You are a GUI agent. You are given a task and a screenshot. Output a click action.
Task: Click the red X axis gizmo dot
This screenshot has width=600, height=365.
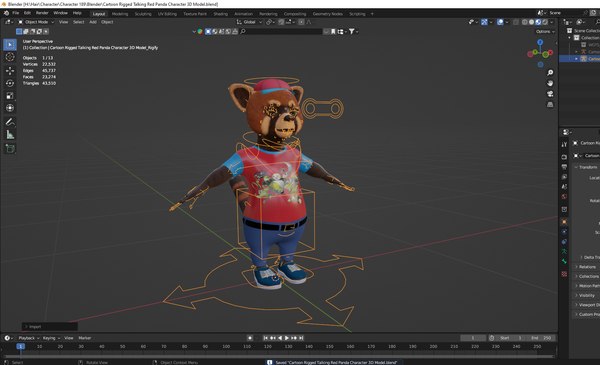tap(550, 52)
